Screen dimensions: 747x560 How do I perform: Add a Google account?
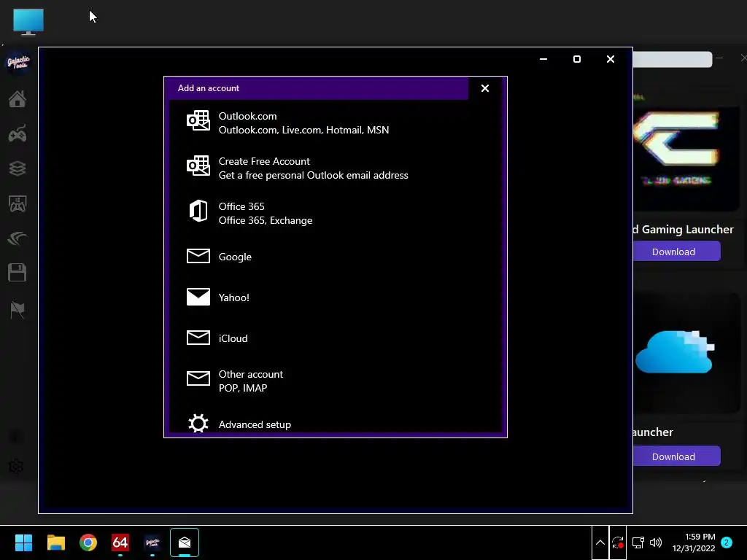(335, 257)
